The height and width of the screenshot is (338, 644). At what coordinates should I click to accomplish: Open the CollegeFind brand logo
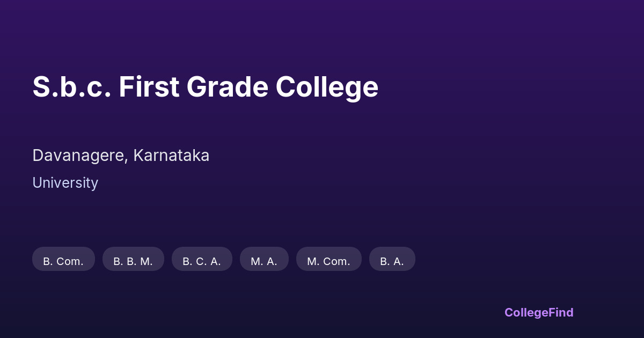[x=539, y=312]
